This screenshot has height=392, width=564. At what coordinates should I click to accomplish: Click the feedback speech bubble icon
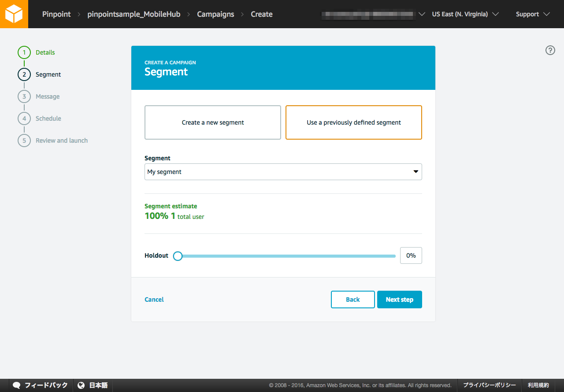[17, 385]
